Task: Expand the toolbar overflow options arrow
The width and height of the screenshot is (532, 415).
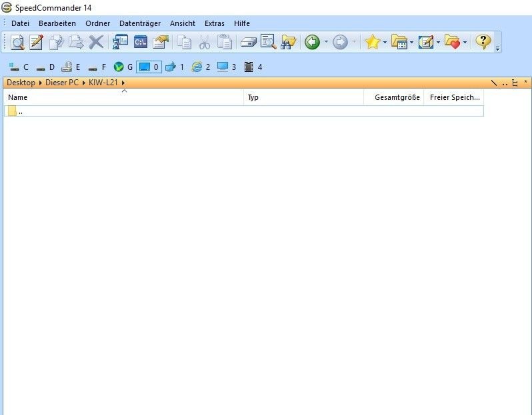Action: (x=497, y=49)
